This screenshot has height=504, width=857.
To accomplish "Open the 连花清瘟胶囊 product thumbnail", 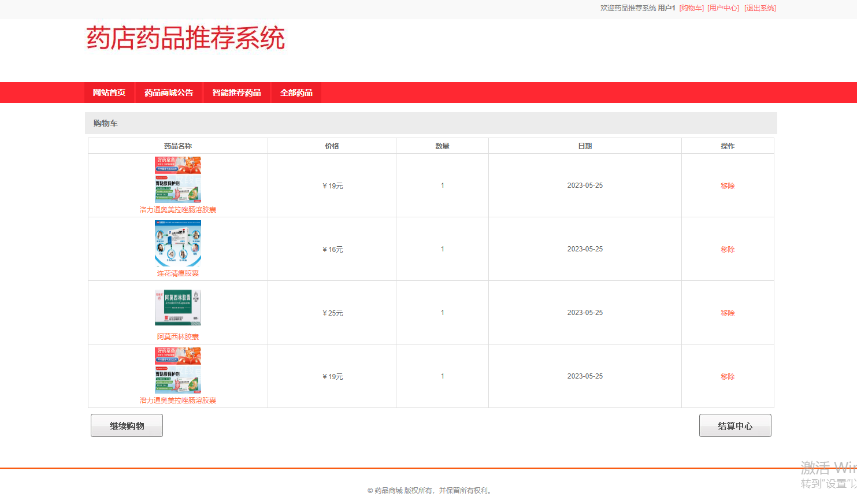I will tap(178, 243).
